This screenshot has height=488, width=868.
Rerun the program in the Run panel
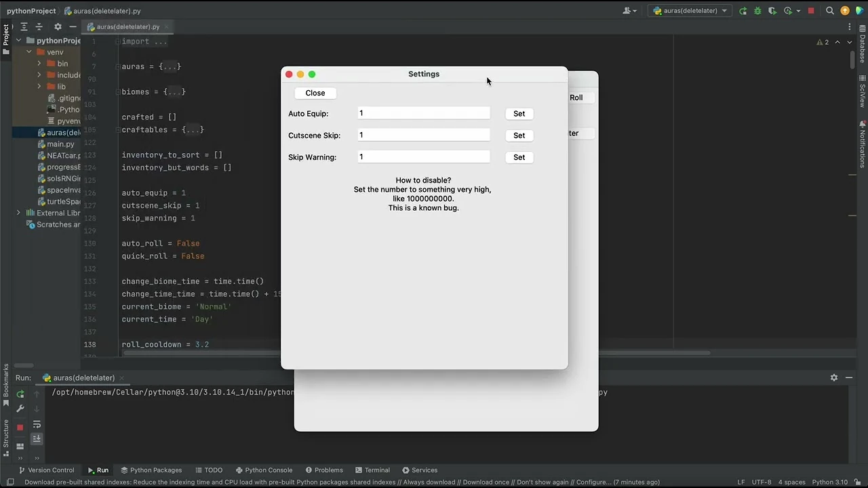(x=20, y=394)
